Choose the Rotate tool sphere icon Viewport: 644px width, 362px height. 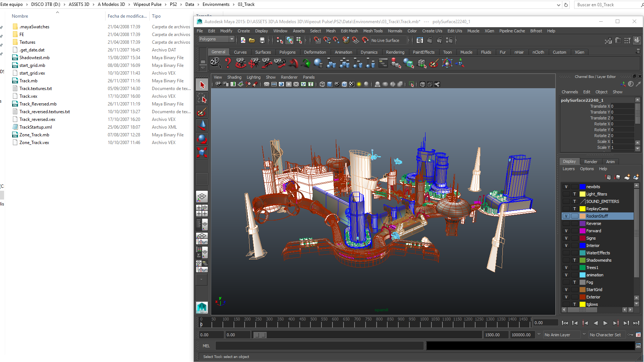point(202,139)
